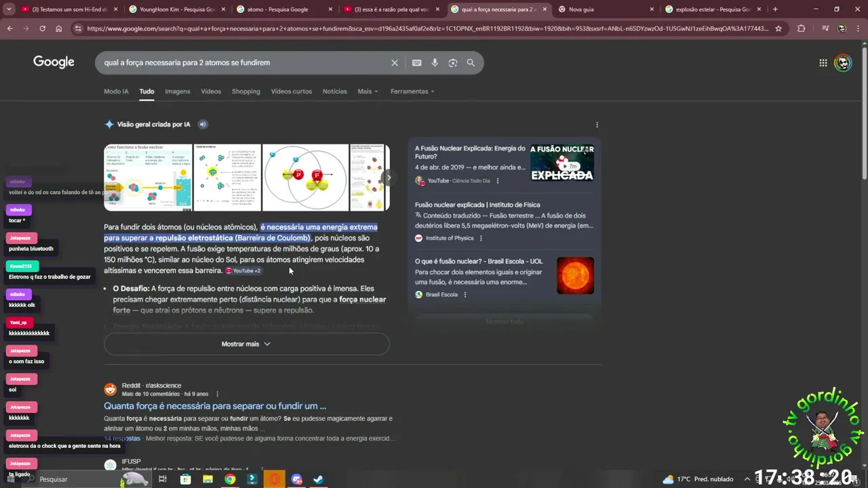
Task: Open the Google apps grid
Action: pos(823,62)
